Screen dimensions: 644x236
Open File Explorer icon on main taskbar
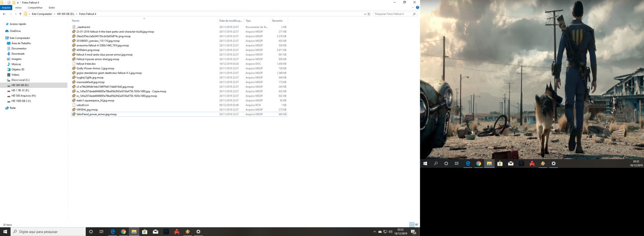point(134,232)
